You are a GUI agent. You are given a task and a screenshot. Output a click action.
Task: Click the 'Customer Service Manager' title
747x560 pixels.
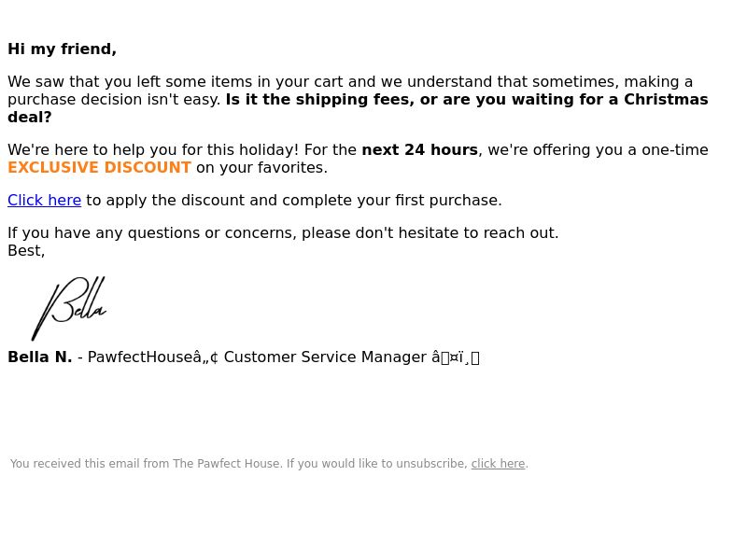point(325,357)
